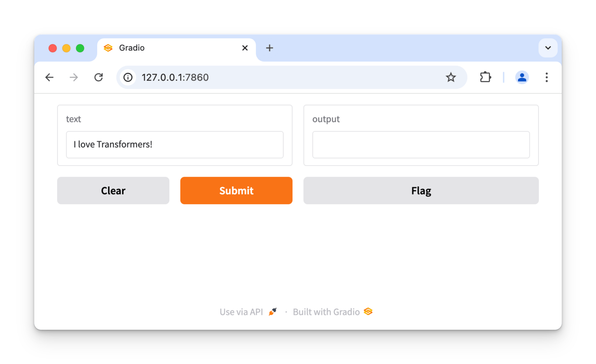Click the site info icon

coord(128,77)
